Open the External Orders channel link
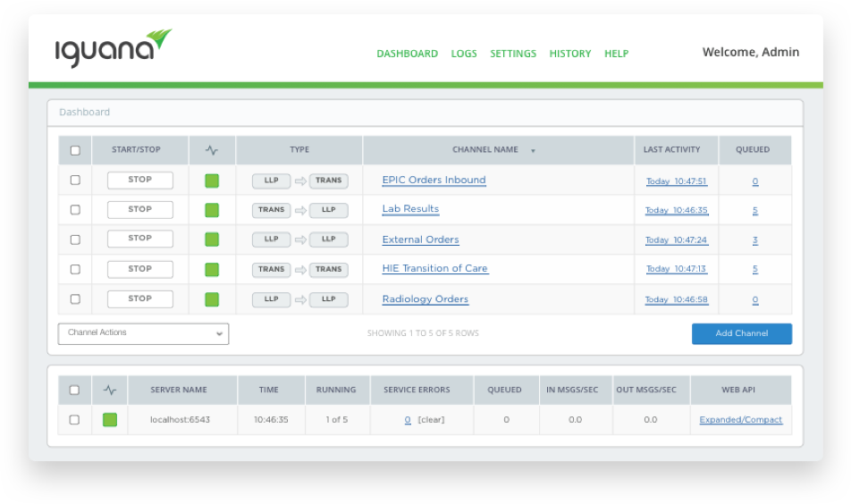This screenshot has height=504, width=851. (421, 239)
